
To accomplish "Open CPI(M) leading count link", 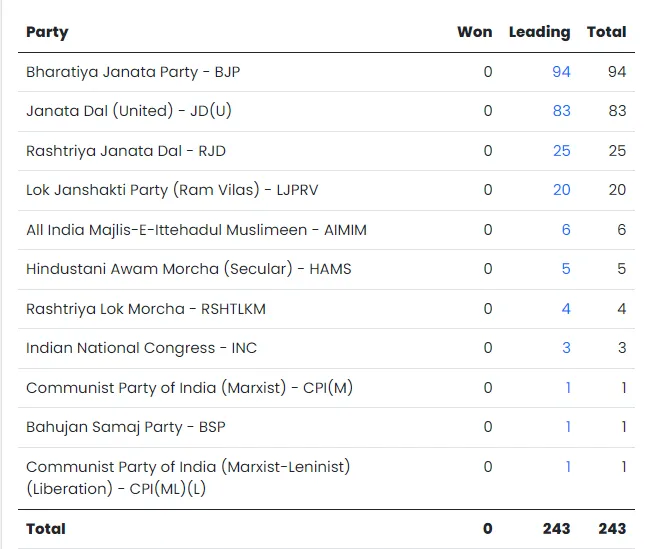I will pyautogui.click(x=568, y=388).
